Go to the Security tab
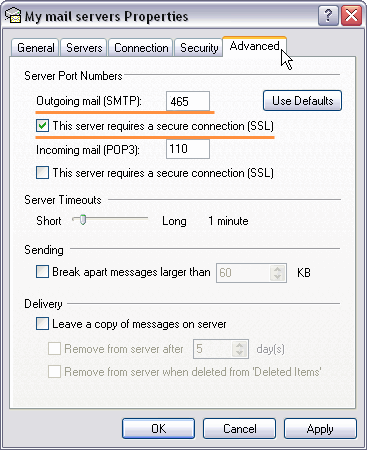Screen dimensions: 367x450 pos(199,48)
